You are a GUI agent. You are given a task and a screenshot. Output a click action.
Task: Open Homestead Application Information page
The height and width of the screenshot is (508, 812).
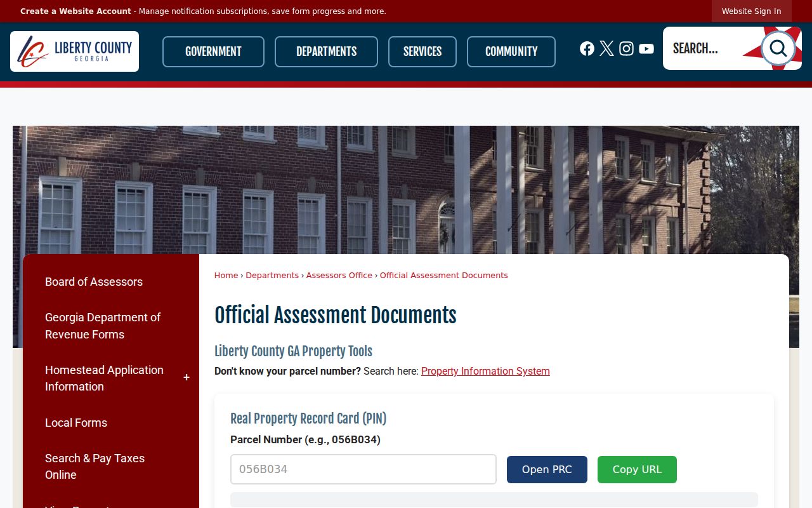click(104, 378)
